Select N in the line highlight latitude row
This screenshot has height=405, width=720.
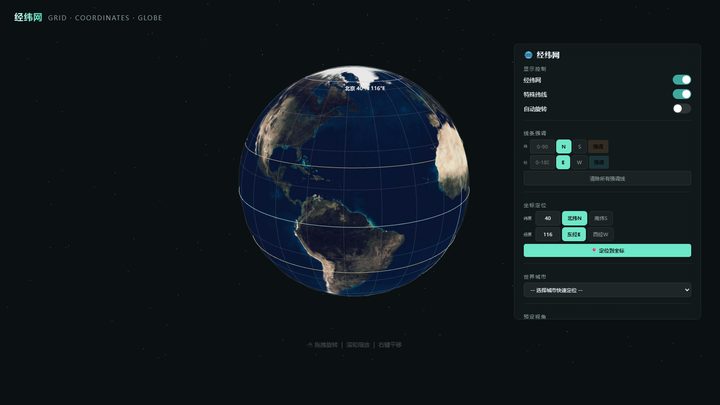[563, 146]
